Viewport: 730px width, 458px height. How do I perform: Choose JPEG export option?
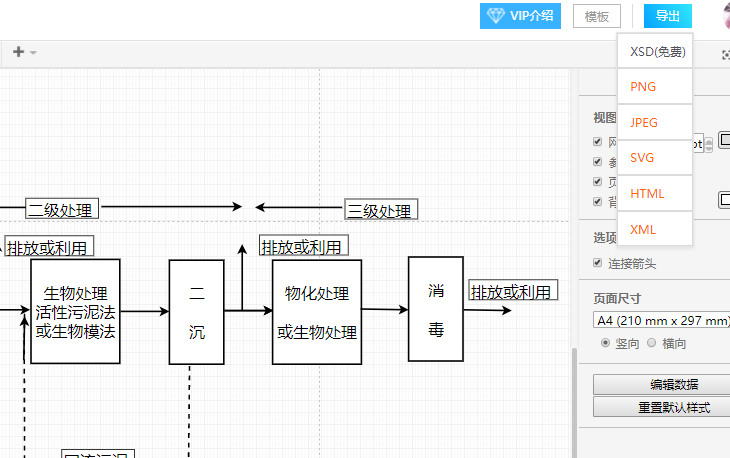click(655, 122)
